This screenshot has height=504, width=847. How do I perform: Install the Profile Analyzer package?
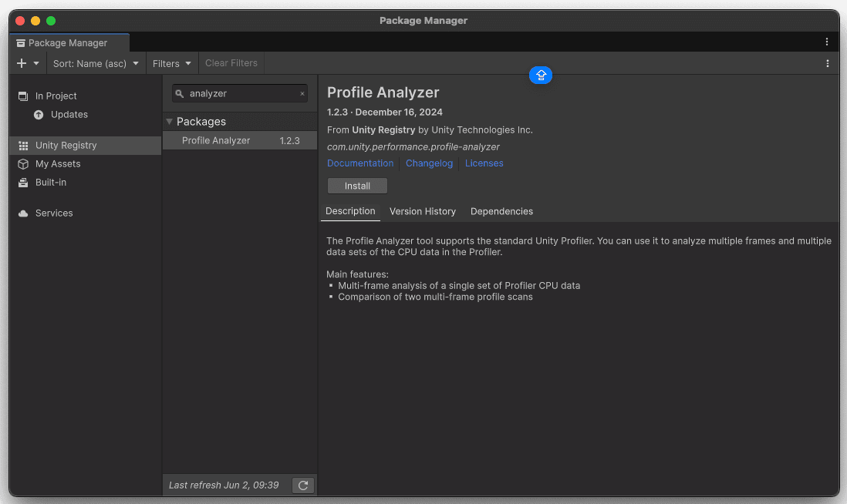(356, 185)
